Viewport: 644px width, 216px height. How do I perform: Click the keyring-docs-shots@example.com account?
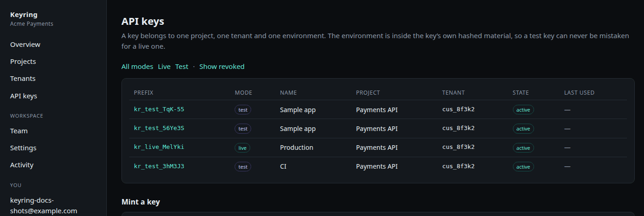(x=44, y=205)
